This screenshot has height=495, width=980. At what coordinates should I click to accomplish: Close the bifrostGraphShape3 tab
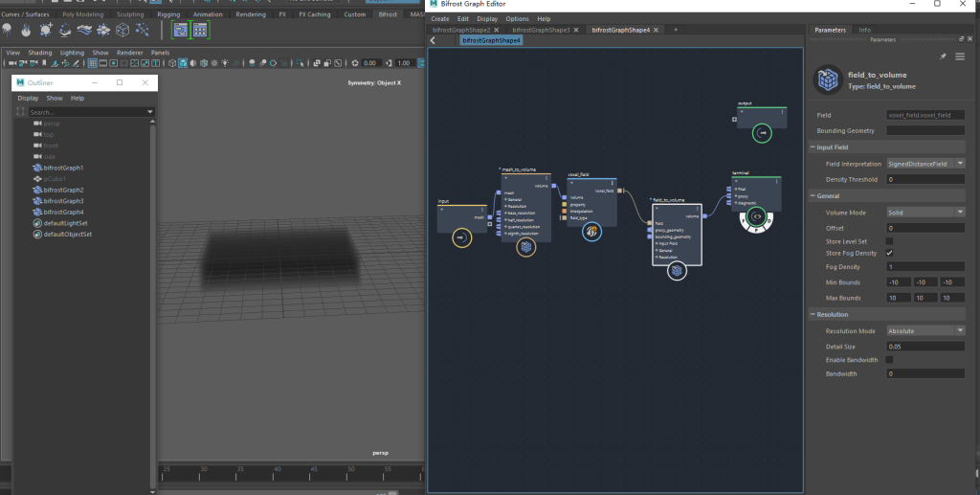coord(575,30)
